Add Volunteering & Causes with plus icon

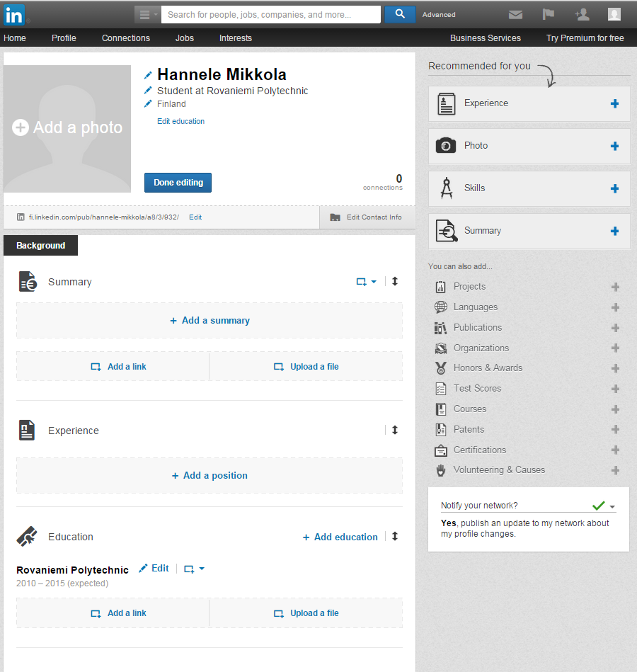(616, 470)
